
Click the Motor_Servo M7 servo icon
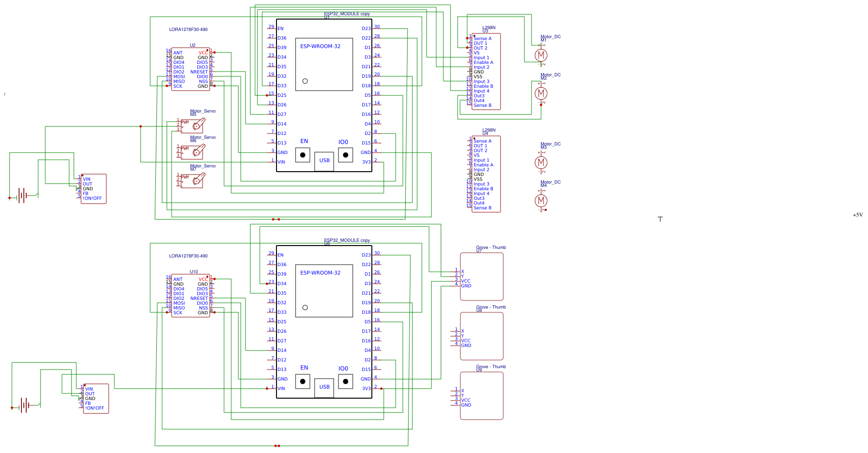click(193, 180)
